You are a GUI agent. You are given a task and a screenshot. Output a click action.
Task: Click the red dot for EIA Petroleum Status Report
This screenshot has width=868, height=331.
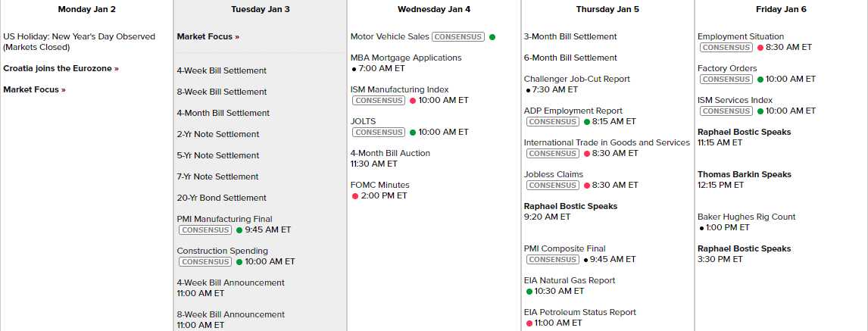point(529,323)
